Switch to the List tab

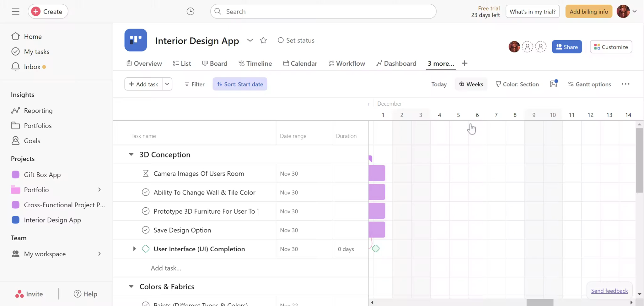point(182,63)
